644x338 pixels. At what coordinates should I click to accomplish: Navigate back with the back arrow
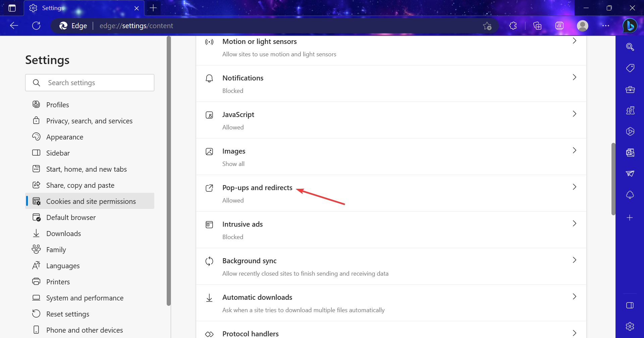(x=13, y=25)
